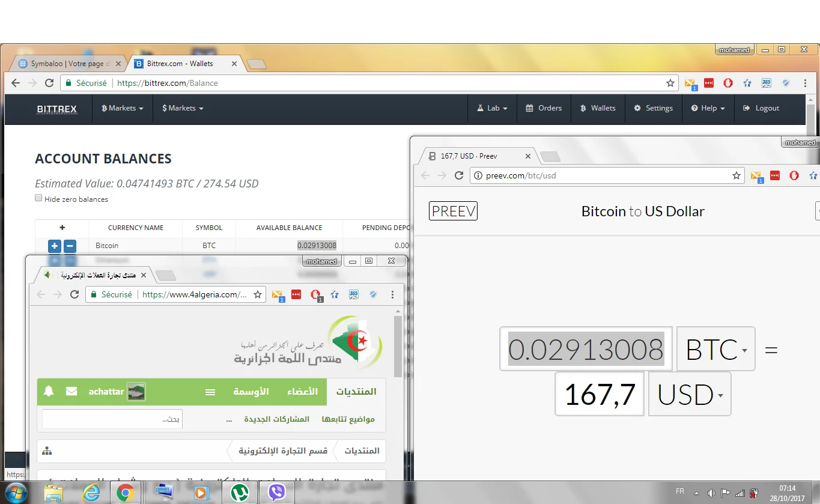The height and width of the screenshot is (504, 820).
Task: Click the notifications bell on 4algeria forum
Action: (x=49, y=392)
